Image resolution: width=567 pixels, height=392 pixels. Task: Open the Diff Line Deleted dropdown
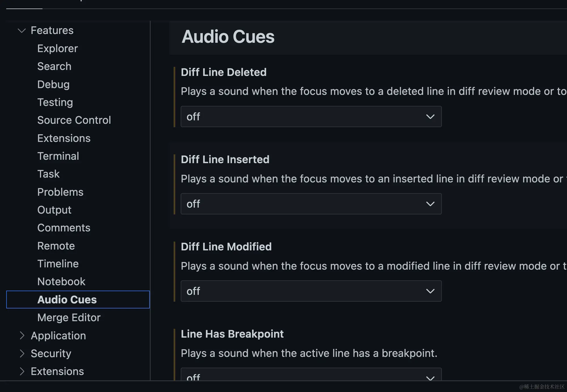[311, 117]
